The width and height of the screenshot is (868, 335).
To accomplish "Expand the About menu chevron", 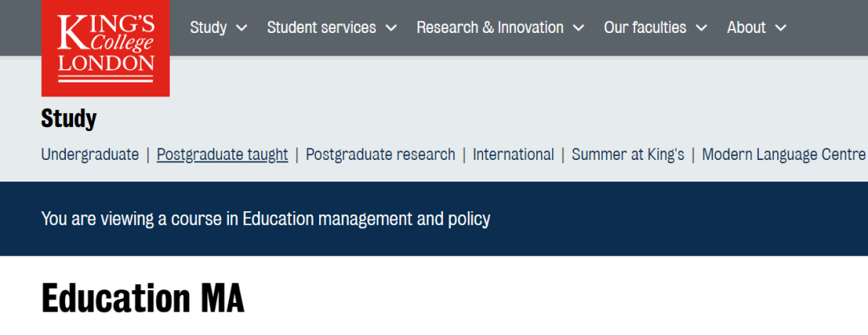I will coord(780,28).
